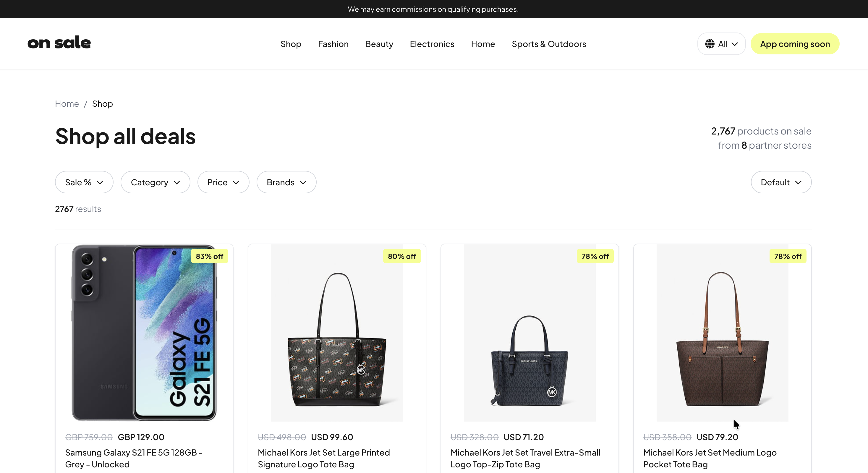
Task: Go back using the Home breadcrumb
Action: pos(67,103)
